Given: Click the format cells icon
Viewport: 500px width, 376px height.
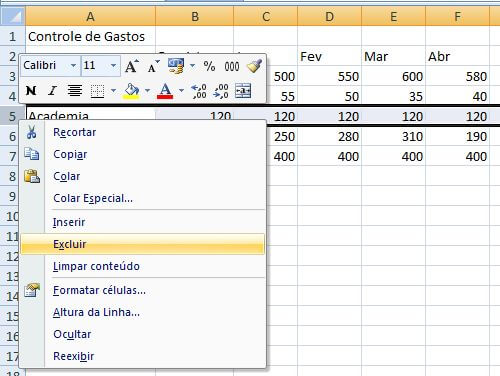Looking at the screenshot, I should [x=32, y=290].
